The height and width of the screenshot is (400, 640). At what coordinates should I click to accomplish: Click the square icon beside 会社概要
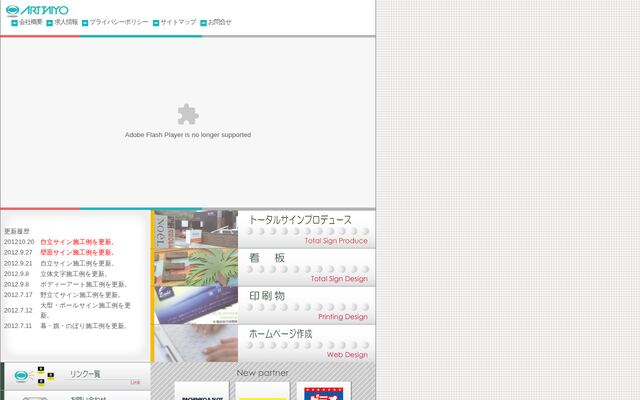[14, 23]
